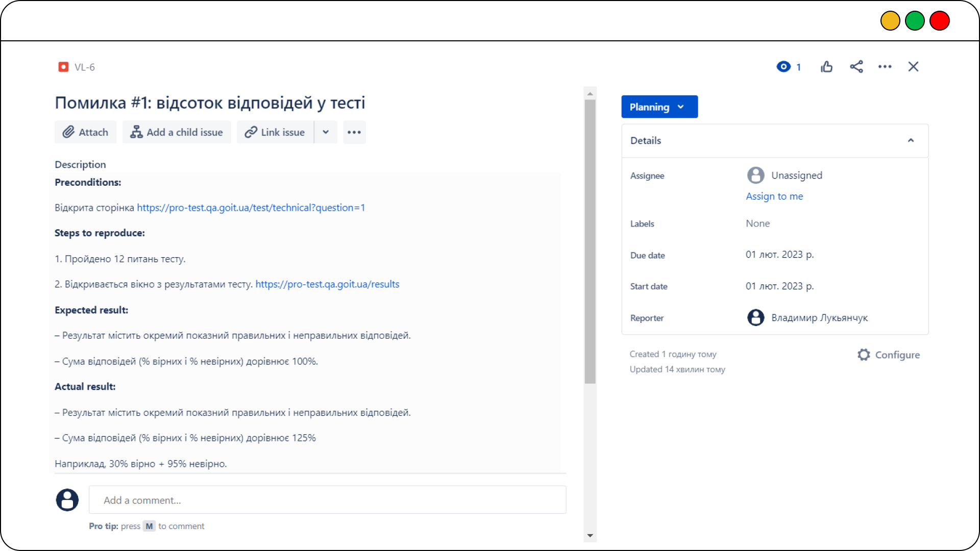Open the share icon

(856, 67)
